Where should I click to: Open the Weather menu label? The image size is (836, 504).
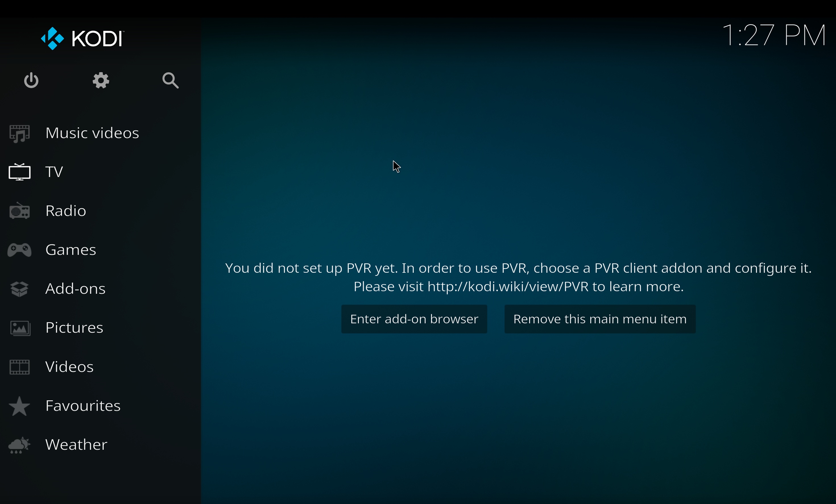76,445
